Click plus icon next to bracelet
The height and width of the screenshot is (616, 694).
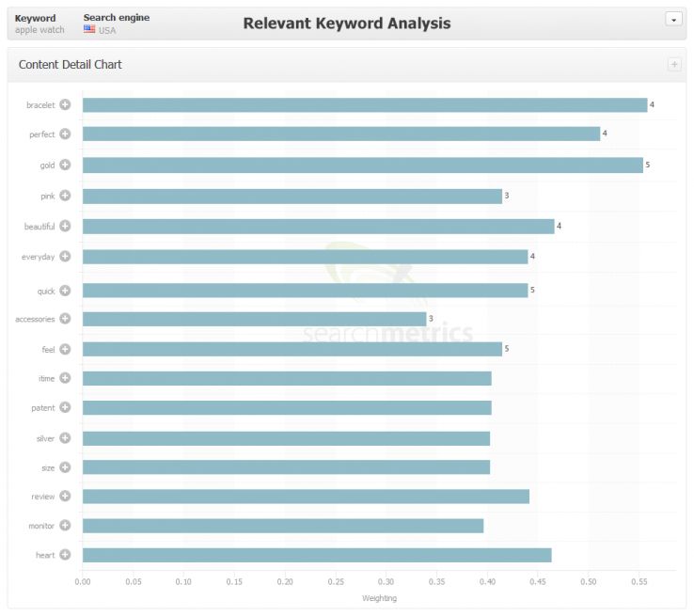point(65,104)
